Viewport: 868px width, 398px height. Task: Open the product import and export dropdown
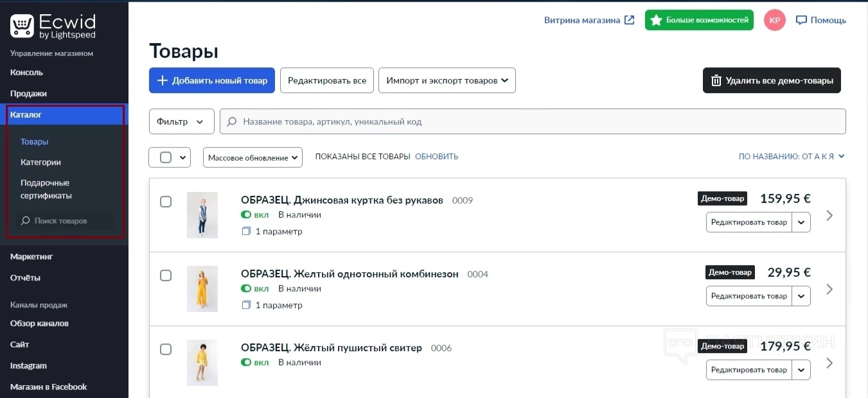pos(447,81)
